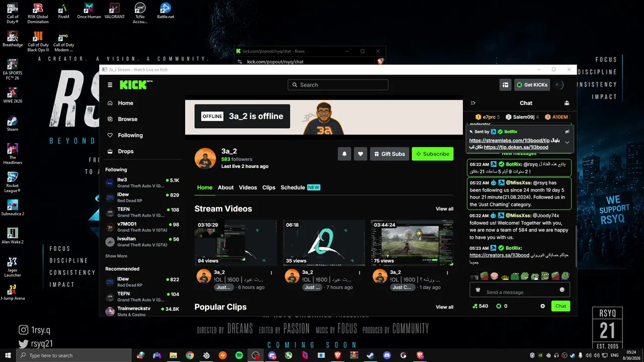This screenshot has width=644, height=362.
Task: Click the Windows taskbar search box
Action: coord(74,355)
